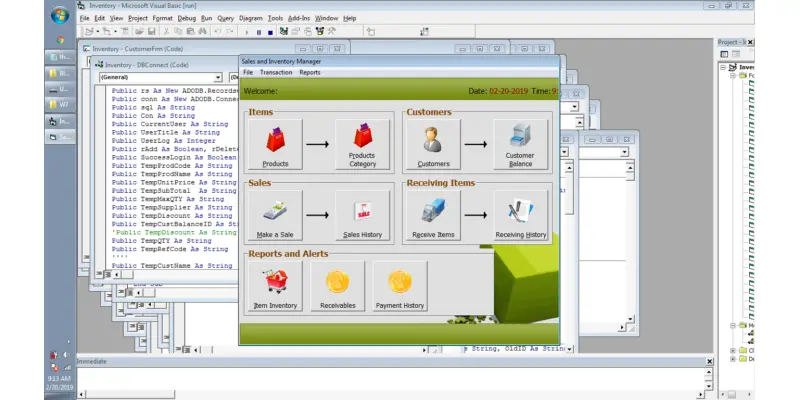This screenshot has height=400, width=800.
Task: Open the Products Category screen
Action: [x=362, y=144]
